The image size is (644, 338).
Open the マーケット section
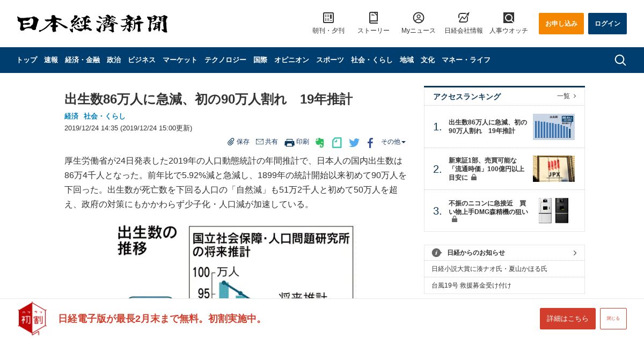[x=180, y=60]
